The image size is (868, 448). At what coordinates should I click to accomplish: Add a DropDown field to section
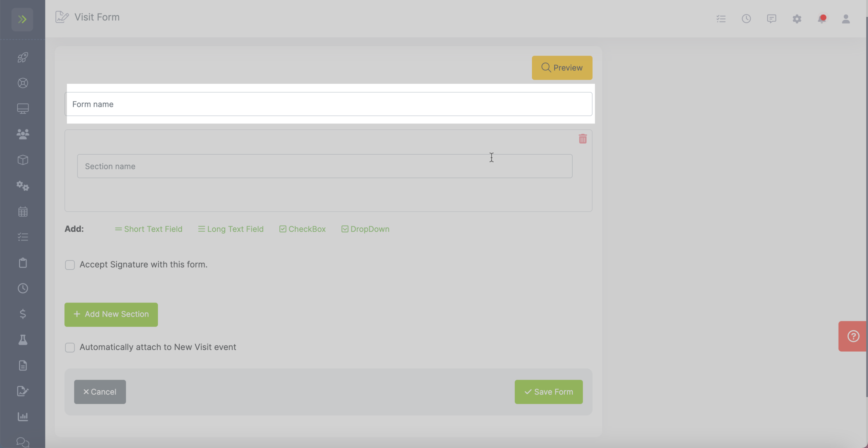[365, 229]
